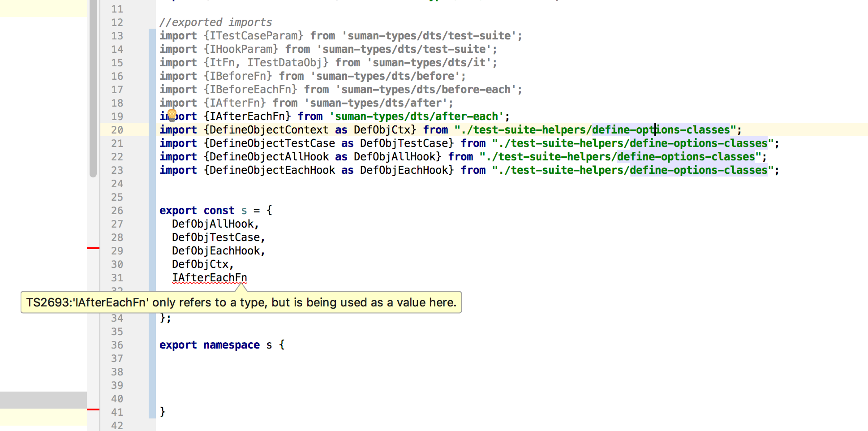The image size is (868, 431).
Task: Click the 'suman-types/dts/before-each' path string
Action: pyautogui.click(x=426, y=90)
